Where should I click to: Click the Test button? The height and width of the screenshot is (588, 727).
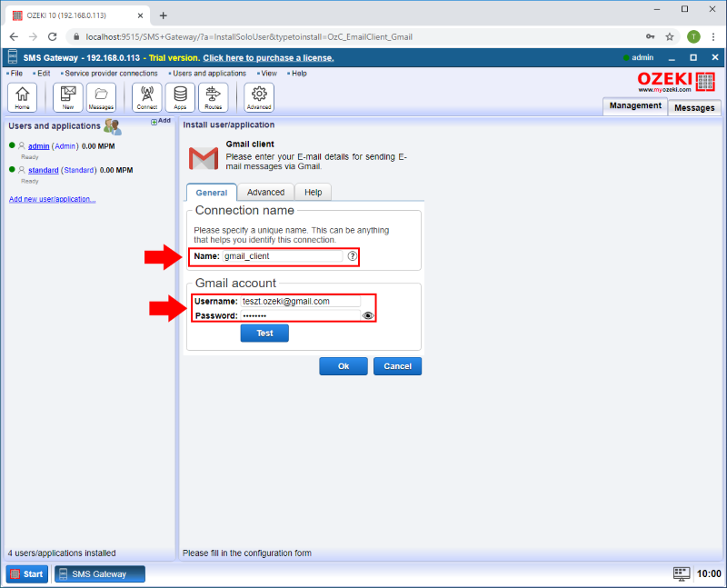click(264, 333)
